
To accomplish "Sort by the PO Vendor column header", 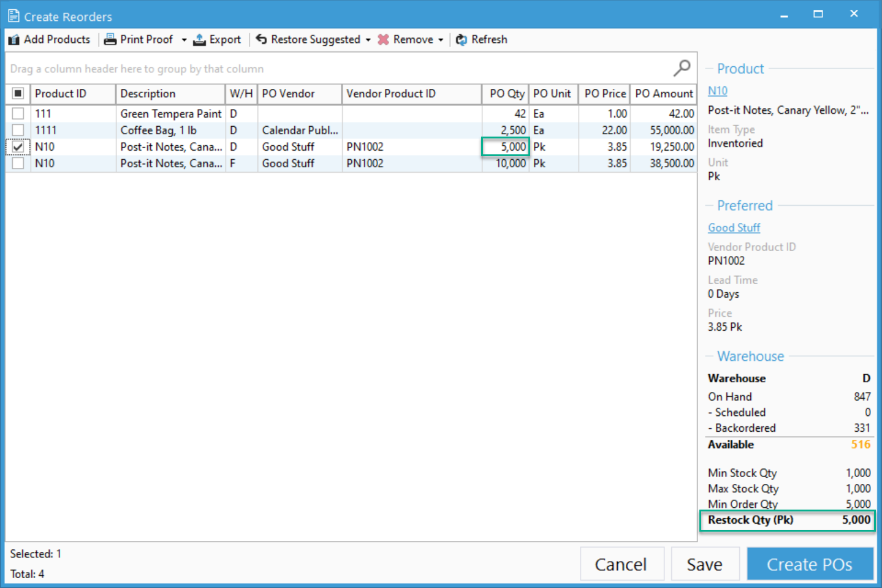I will coord(298,94).
